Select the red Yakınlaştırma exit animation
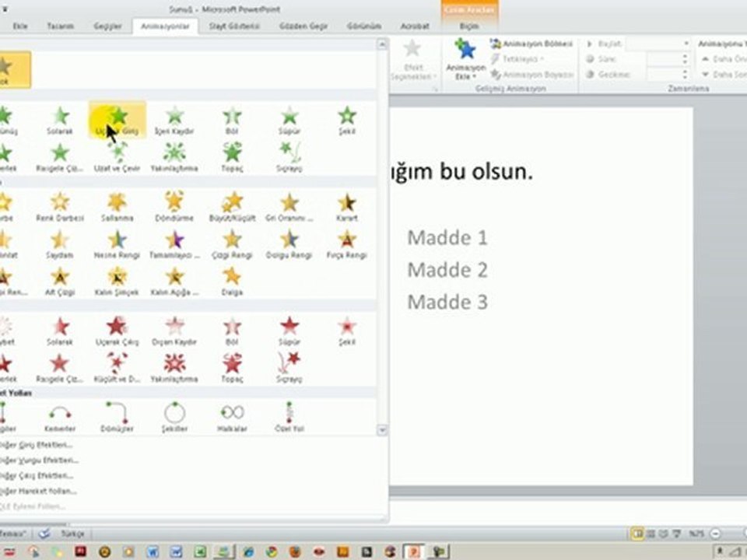Screen dimensions: 747x560 (x=174, y=368)
